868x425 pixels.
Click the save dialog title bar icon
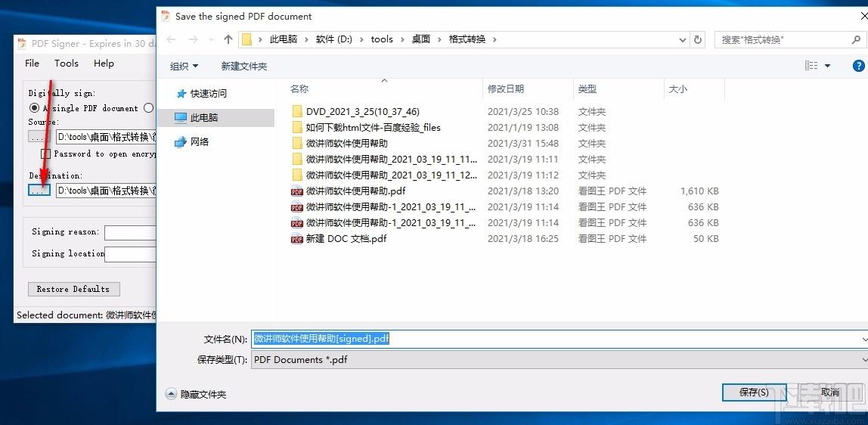[166, 16]
